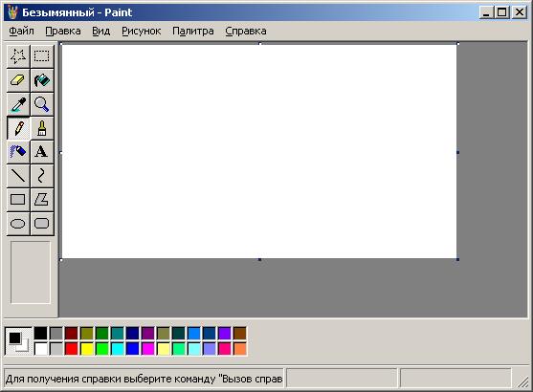This screenshot has height=392, width=533.
Task: Select the dark purple swatch
Action: coord(148,334)
